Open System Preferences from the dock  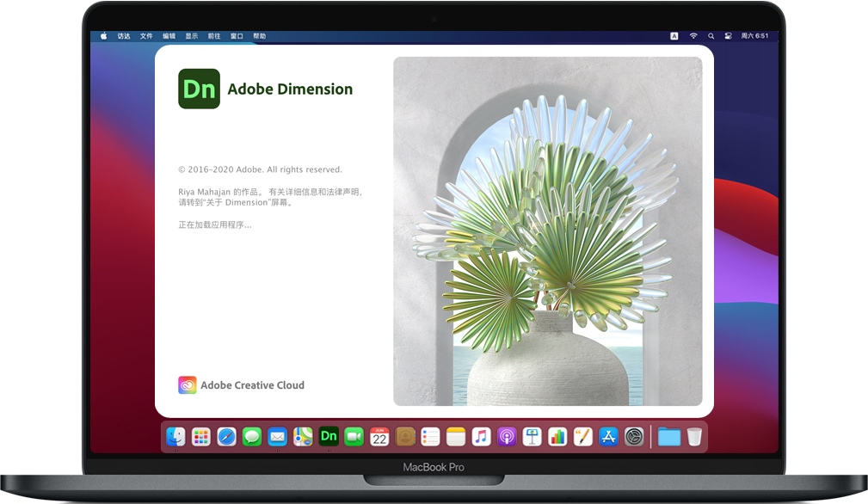click(634, 437)
